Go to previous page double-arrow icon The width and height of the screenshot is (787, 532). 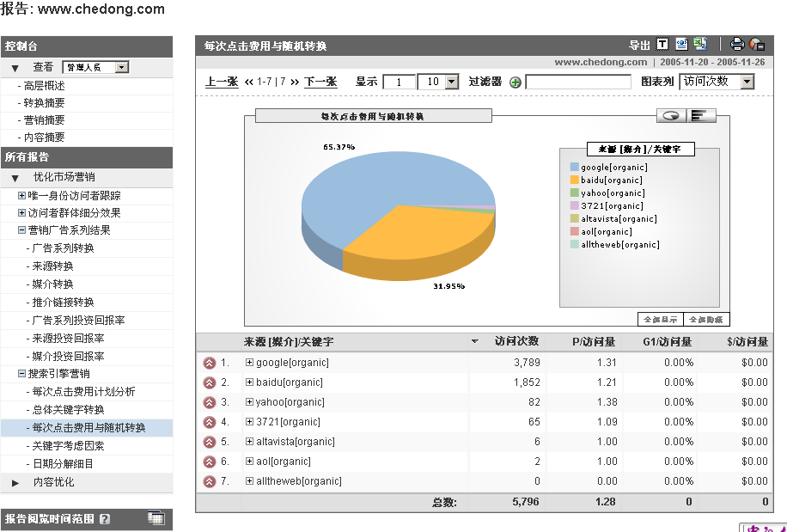(x=249, y=83)
